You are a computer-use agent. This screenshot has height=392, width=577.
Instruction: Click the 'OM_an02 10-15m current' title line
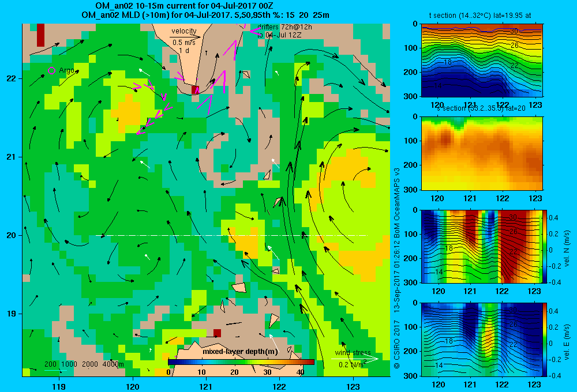(x=184, y=6)
